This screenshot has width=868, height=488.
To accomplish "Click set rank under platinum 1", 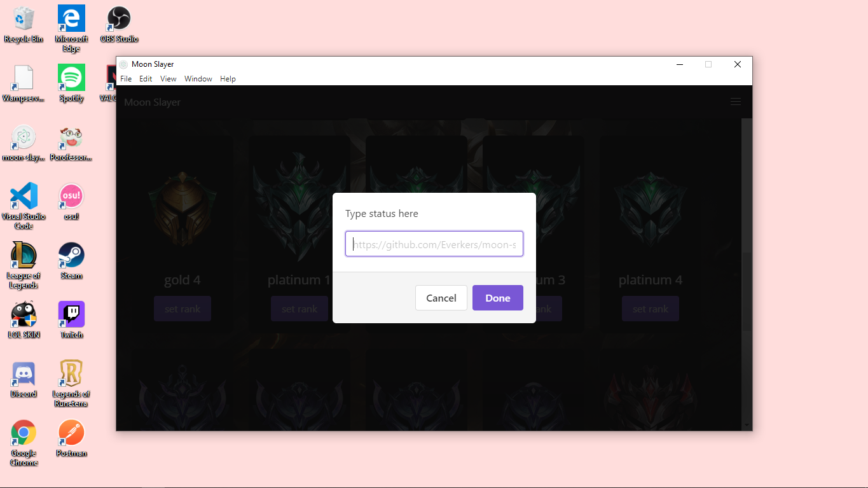I will [x=300, y=309].
